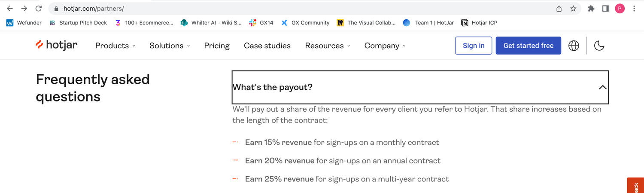This screenshot has height=193, width=644.
Task: Reload the page with the refresh icon
Action: (x=39, y=9)
